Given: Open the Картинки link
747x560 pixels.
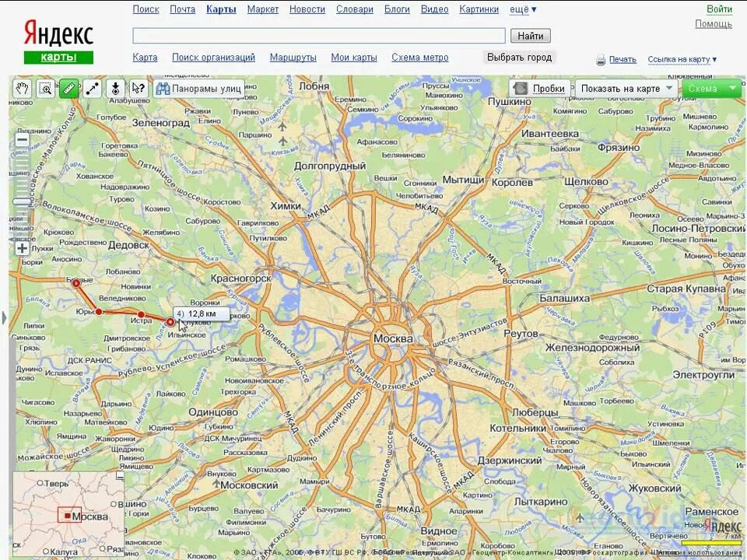Looking at the screenshot, I should tap(479, 9).
